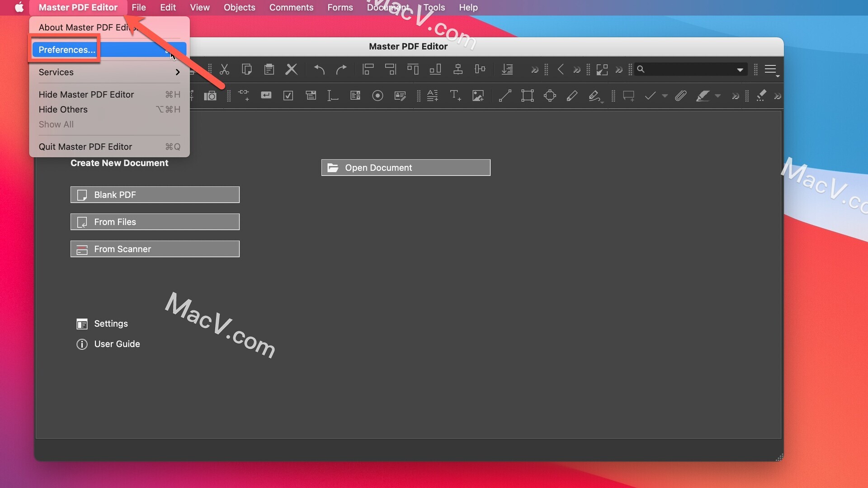Select the Rectangle drawing tool
868x488 pixels.
(528, 95)
